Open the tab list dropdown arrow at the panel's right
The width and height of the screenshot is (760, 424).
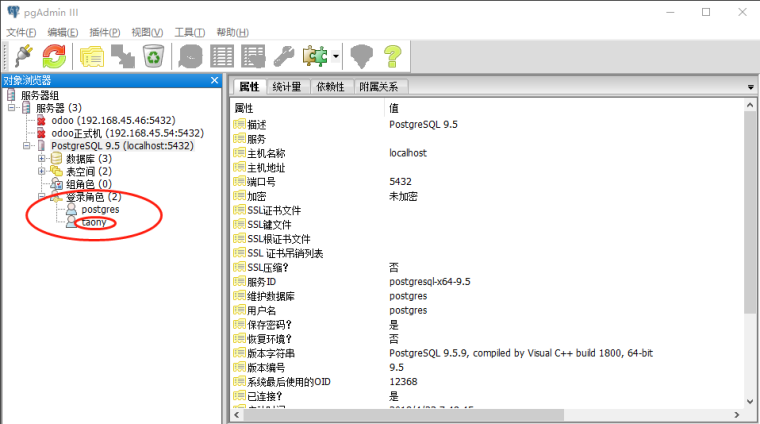pyautogui.click(x=750, y=87)
